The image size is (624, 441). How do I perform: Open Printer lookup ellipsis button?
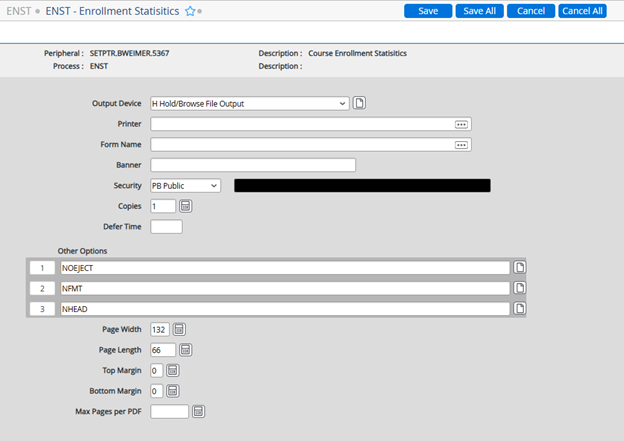coord(461,124)
